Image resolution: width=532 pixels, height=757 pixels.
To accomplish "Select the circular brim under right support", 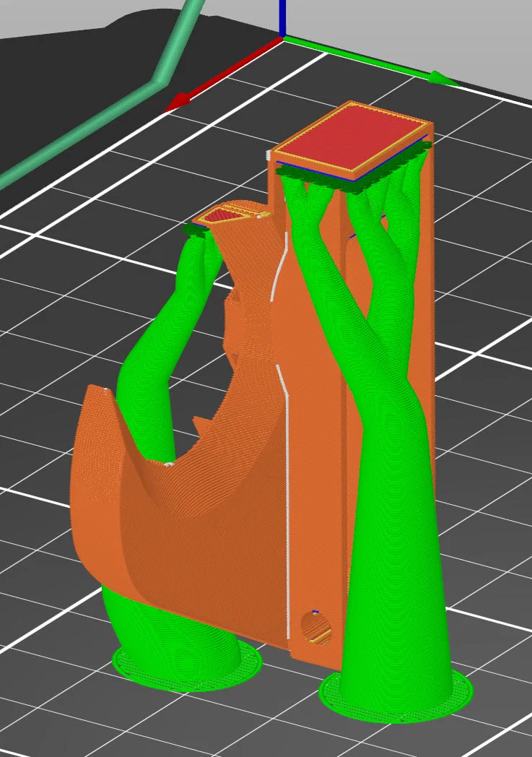I will click(x=396, y=696).
